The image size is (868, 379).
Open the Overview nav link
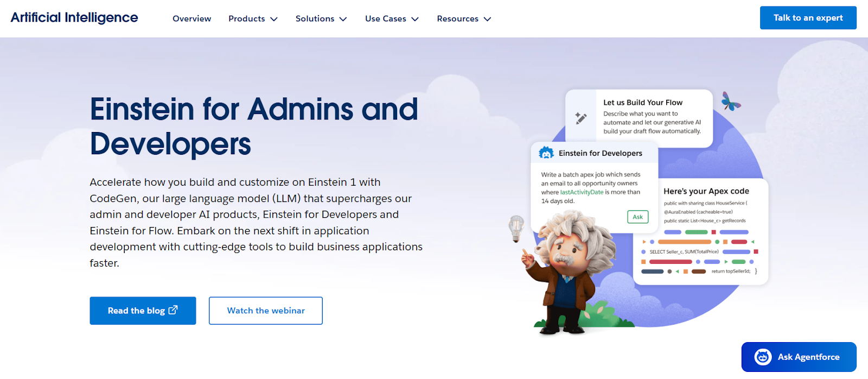pos(192,18)
